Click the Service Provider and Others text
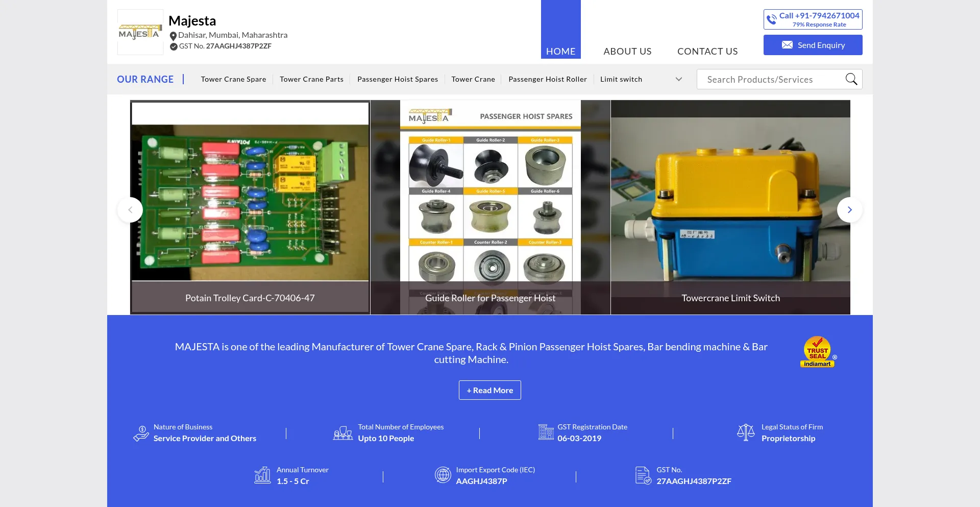980x507 pixels. (x=205, y=438)
